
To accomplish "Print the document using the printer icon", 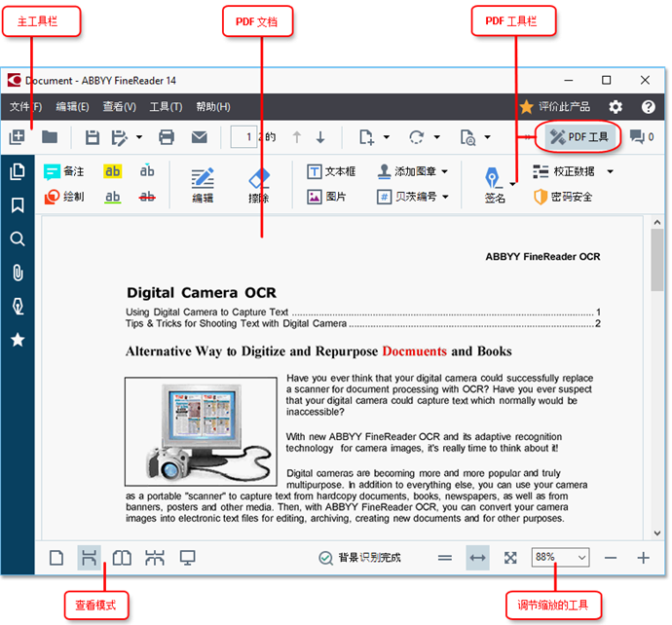I will (167, 137).
